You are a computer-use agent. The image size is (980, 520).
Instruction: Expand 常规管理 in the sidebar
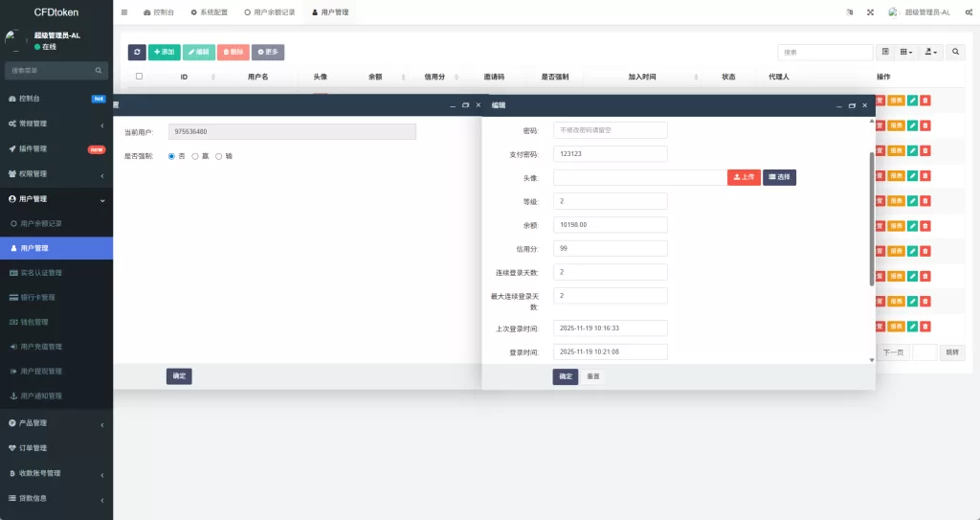(x=56, y=124)
